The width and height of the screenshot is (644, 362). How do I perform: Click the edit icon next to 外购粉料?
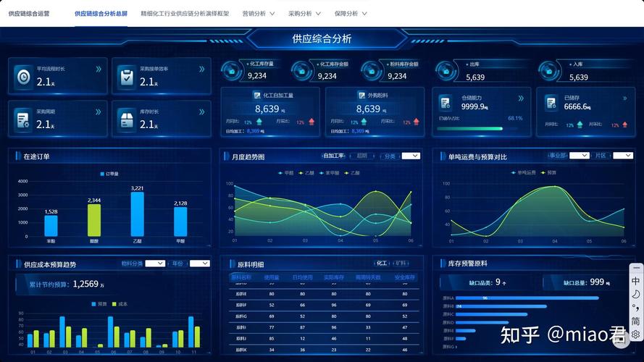361,96
